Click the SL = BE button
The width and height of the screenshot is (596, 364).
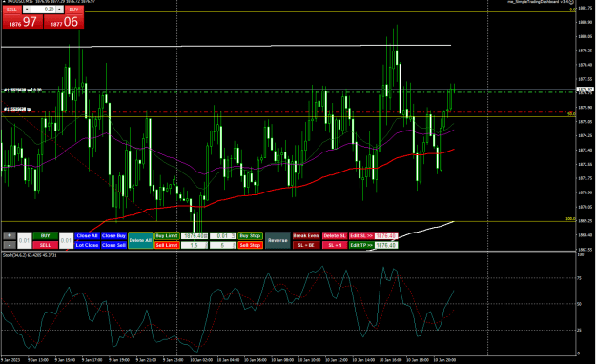pyautogui.click(x=306, y=245)
